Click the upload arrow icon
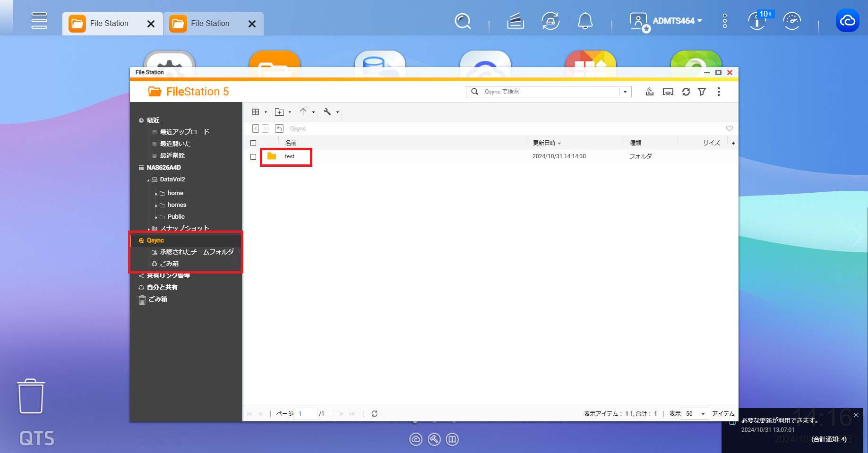The width and height of the screenshot is (868, 453). [303, 111]
